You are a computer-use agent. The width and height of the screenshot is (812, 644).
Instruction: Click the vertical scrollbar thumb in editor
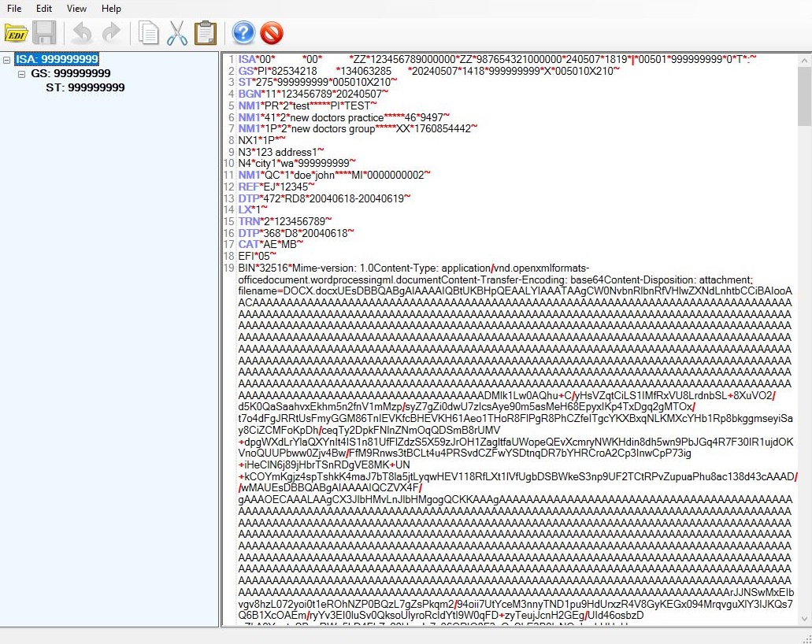point(804,96)
